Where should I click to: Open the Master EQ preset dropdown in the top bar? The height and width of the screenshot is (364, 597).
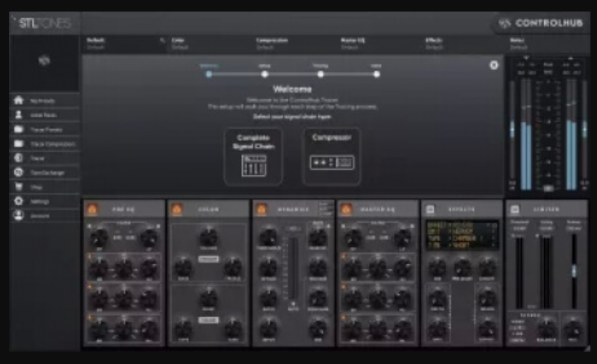378,44
